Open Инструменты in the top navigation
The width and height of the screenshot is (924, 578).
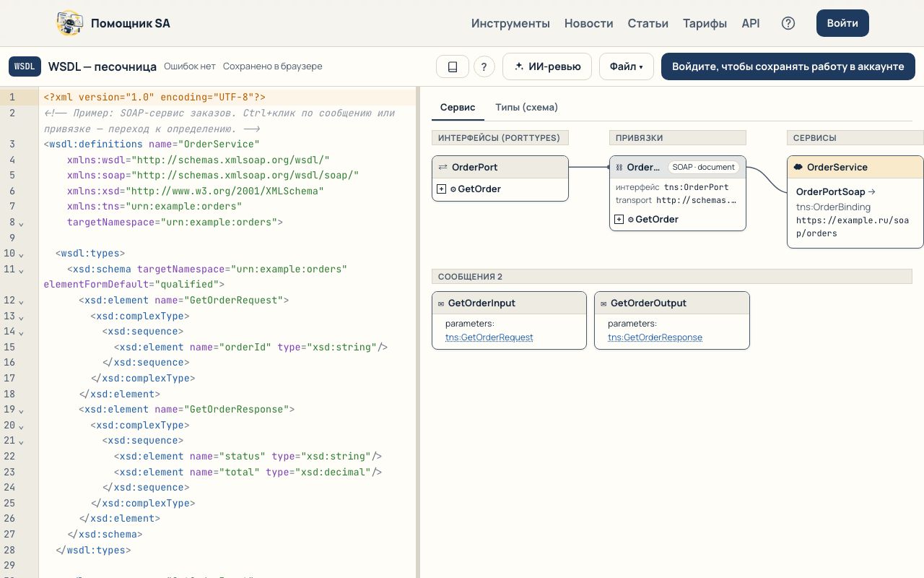click(510, 23)
